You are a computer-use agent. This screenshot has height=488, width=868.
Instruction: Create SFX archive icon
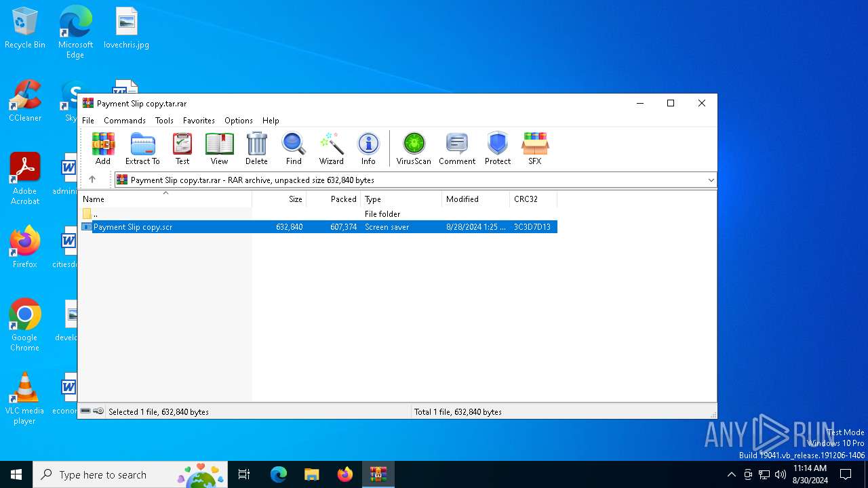coord(535,148)
